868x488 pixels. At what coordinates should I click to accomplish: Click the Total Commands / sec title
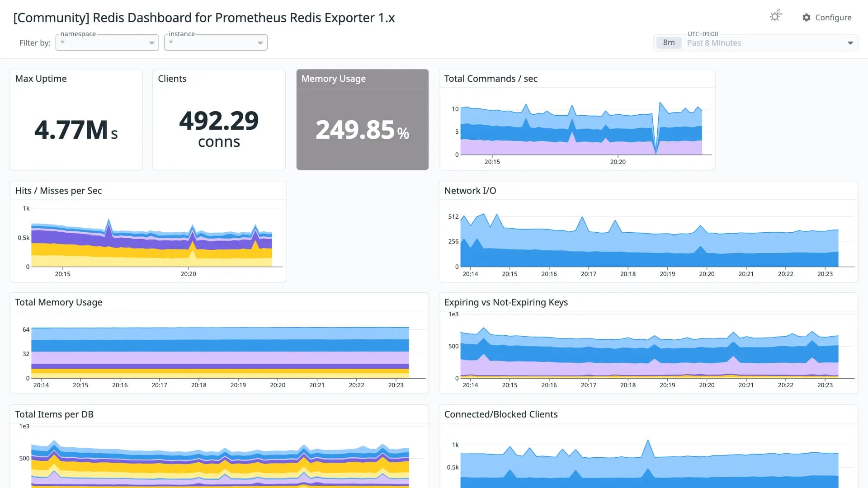point(491,79)
